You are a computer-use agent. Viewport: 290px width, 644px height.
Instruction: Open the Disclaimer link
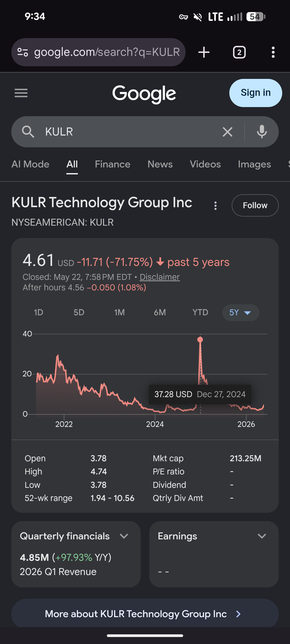(160, 277)
